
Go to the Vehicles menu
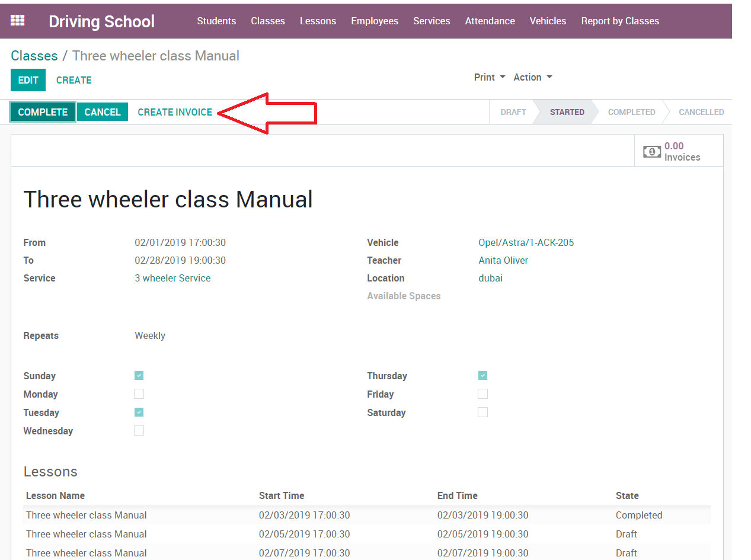pos(548,21)
